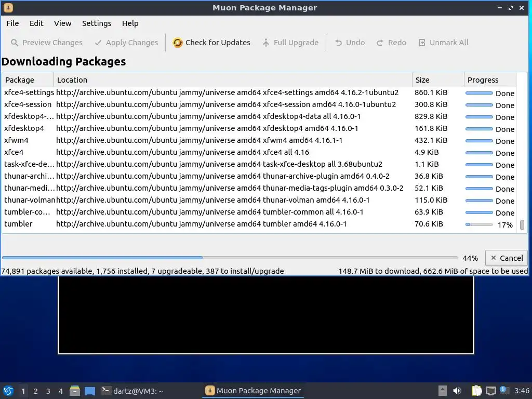
Task: Select the xfdesktop4 package row
Action: point(260,128)
